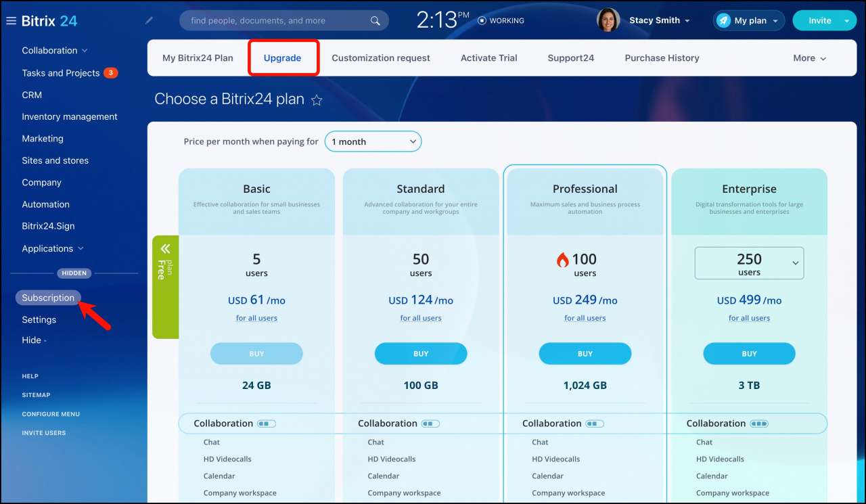Image resolution: width=866 pixels, height=504 pixels.
Task: Click '1,024 GB' storage on Professional
Action: pyautogui.click(x=585, y=386)
